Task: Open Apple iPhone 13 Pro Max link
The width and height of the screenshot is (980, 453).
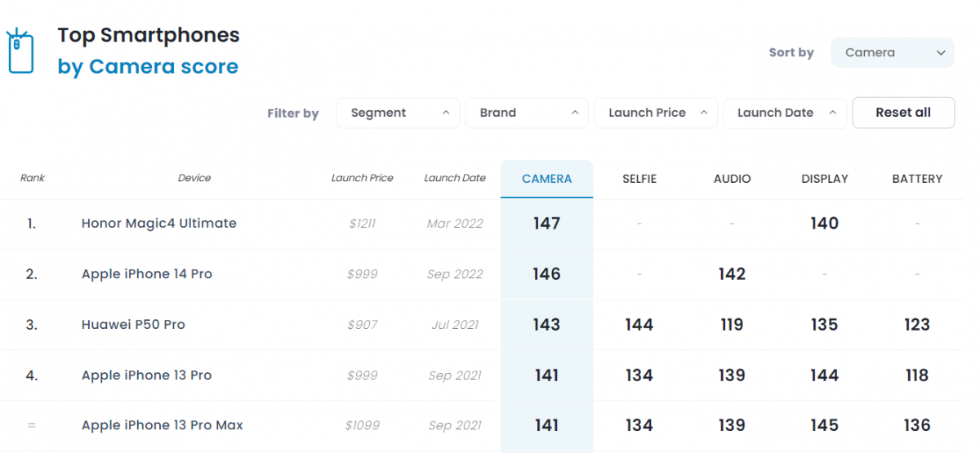Action: click(163, 426)
